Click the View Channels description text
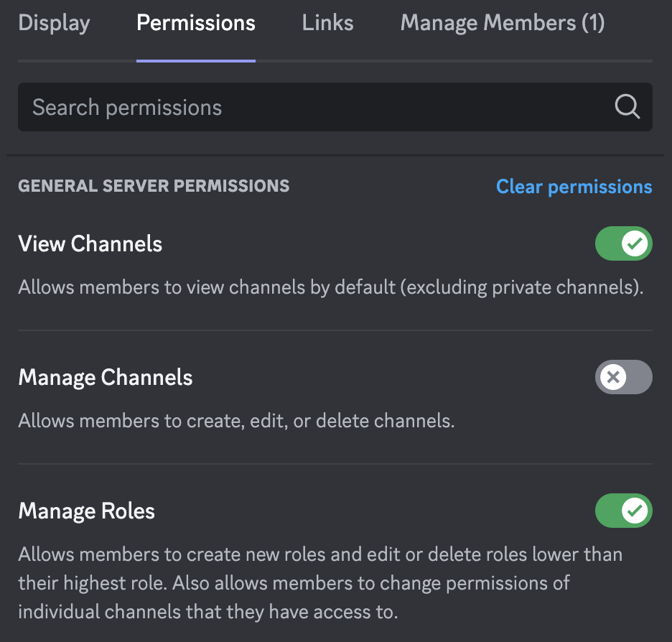 (331, 287)
